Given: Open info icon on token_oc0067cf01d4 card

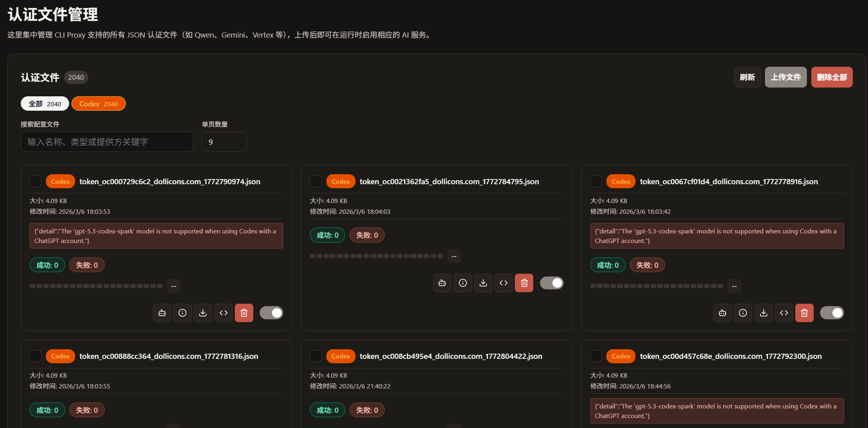Looking at the screenshot, I should pos(743,313).
